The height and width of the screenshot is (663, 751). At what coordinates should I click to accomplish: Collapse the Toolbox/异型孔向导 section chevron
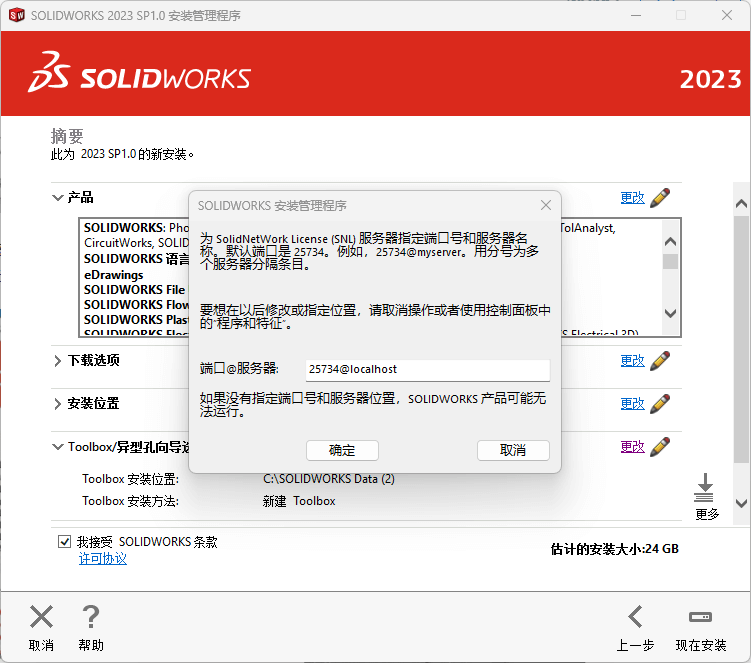(x=57, y=447)
